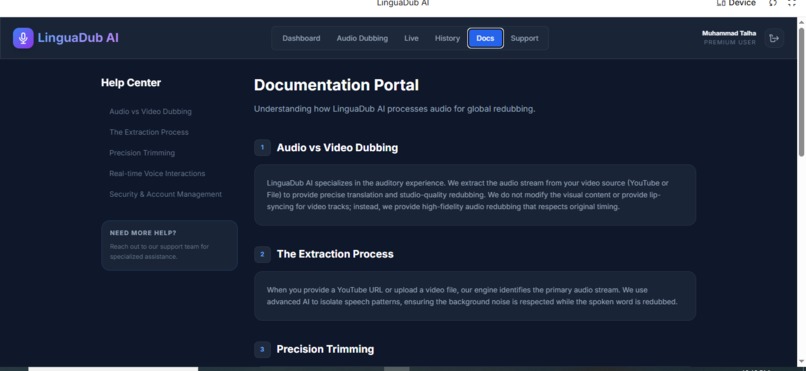The image size is (806, 371).
Task: Click the Precision Trimming section heading
Action: (325, 349)
